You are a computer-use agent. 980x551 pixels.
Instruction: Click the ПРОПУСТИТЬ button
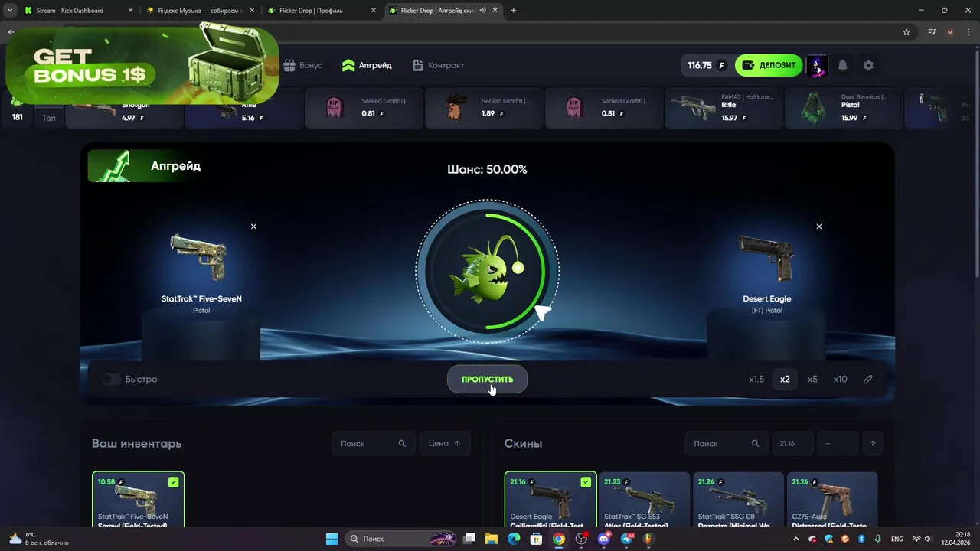point(487,379)
